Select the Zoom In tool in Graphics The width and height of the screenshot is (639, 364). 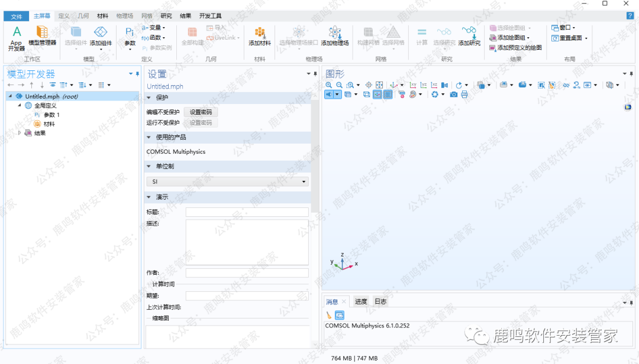tap(329, 85)
